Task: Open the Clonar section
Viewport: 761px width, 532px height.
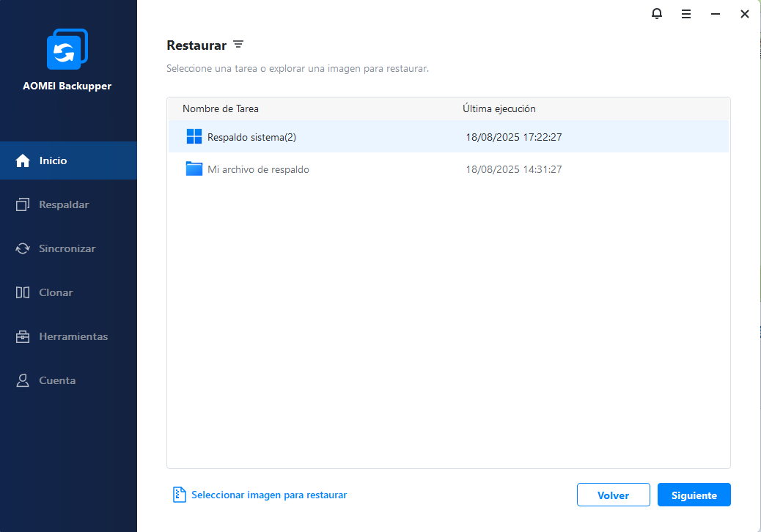Action: pyautogui.click(x=56, y=292)
